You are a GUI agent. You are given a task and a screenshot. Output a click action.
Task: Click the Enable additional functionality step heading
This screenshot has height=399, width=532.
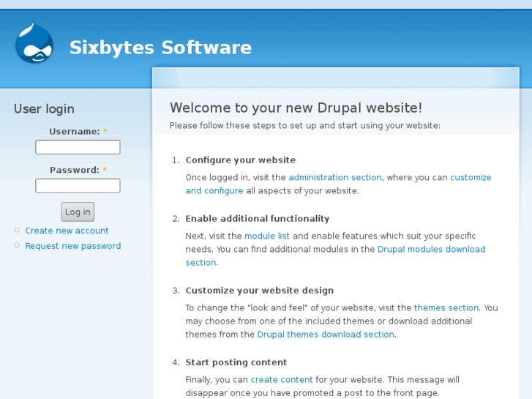[257, 218]
